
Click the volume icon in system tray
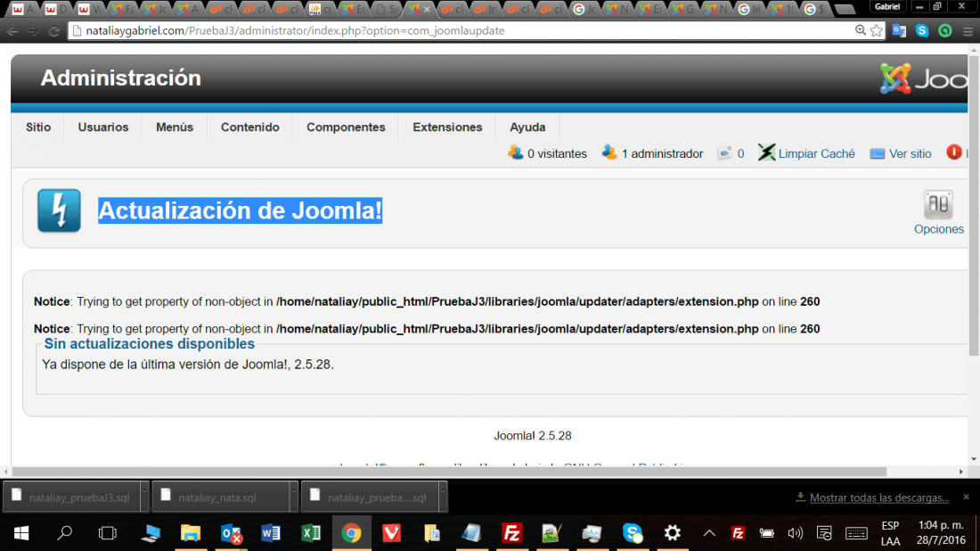pyautogui.click(x=795, y=533)
